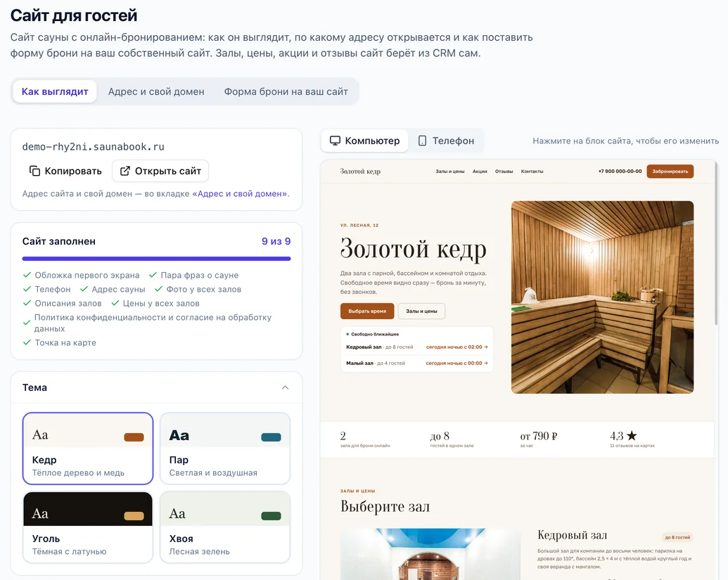
Task: Select the Пар theme card
Action: tap(225, 449)
